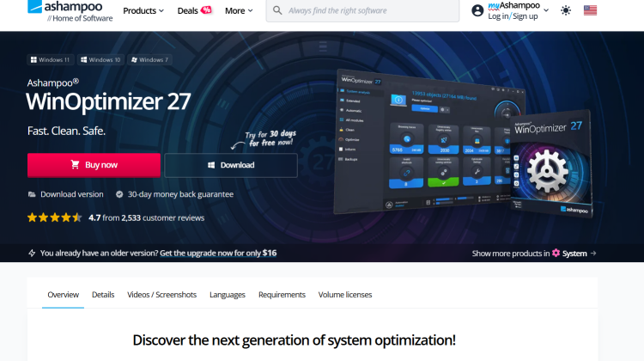Click the Windows 10 badge
Screen dimensions: 644x361
tap(100, 59)
